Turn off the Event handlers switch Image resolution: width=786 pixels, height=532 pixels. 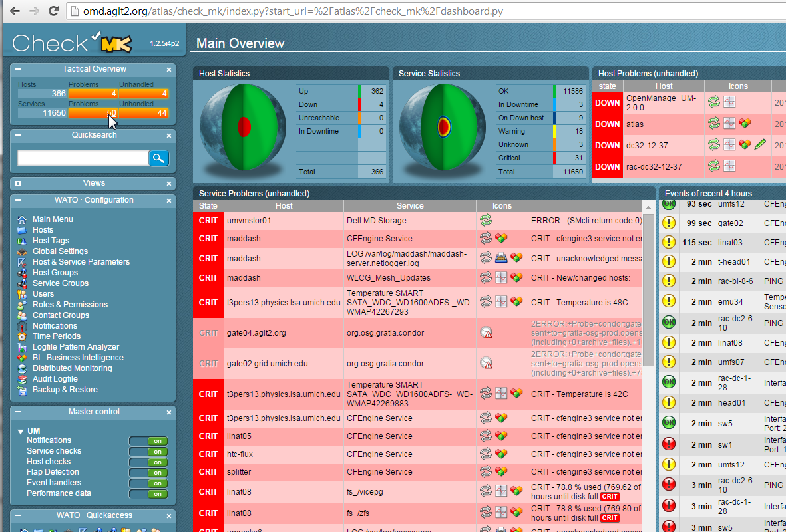(x=148, y=483)
